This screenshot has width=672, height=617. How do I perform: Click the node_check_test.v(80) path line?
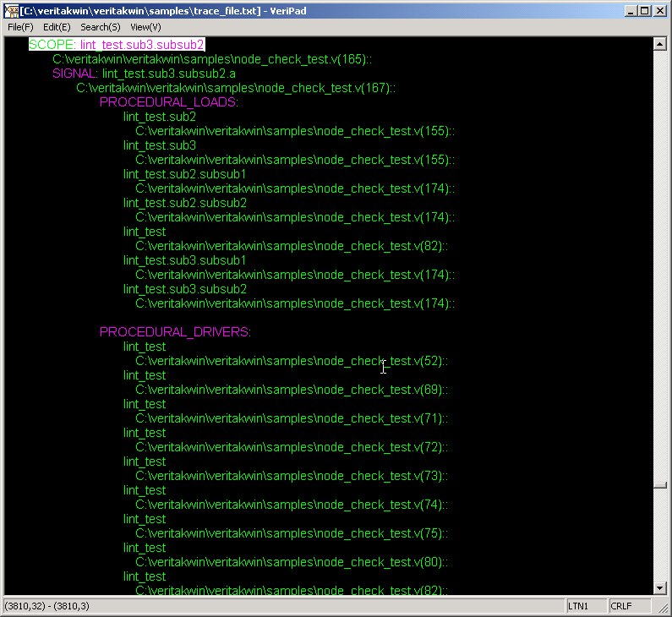(x=292, y=562)
